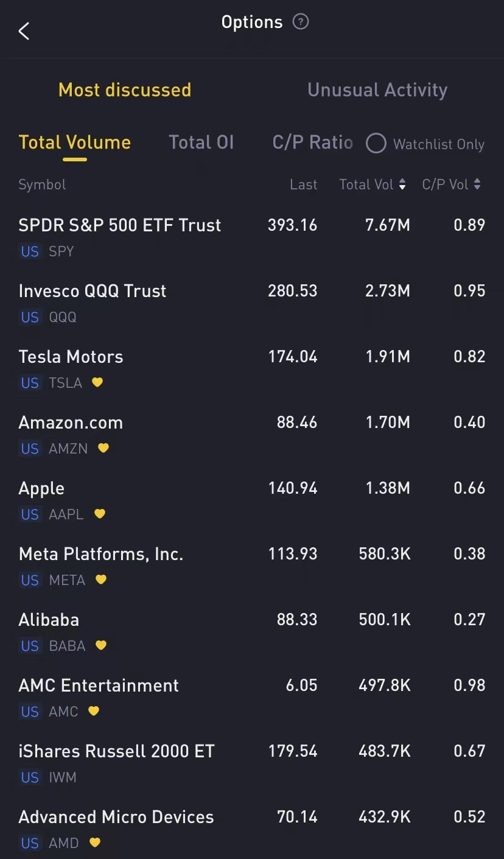Tap the heart icon beside META

coord(101,580)
